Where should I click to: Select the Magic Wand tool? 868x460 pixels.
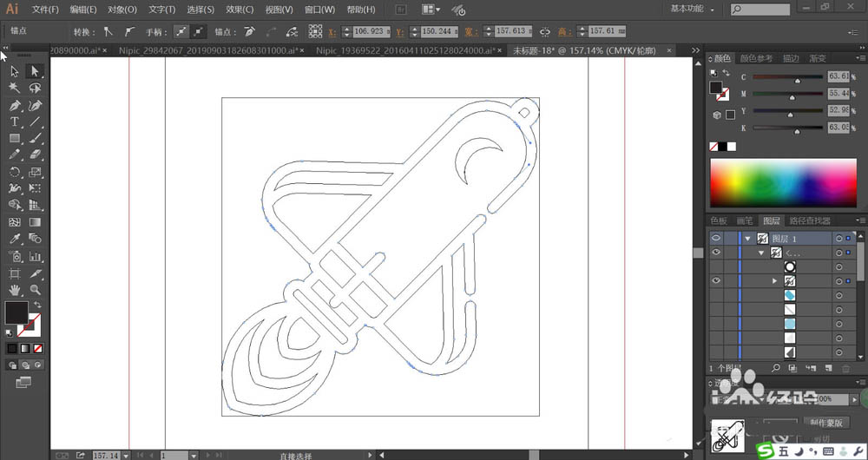[15, 88]
